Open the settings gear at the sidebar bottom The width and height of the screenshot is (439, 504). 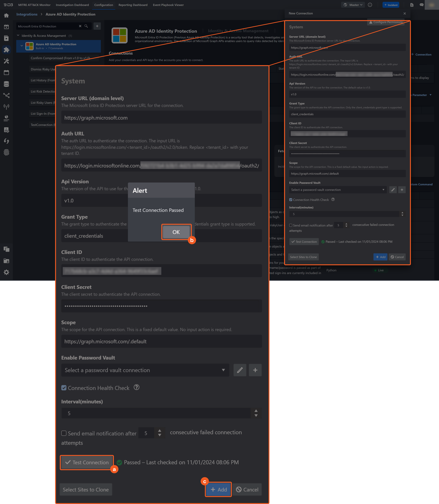coord(6,272)
